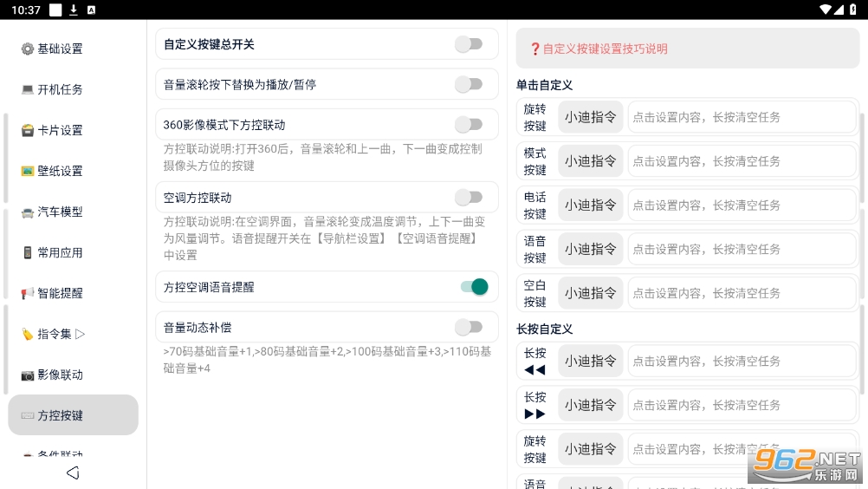Enable 自定义按键总开关 switch
868x489 pixels.
click(469, 44)
